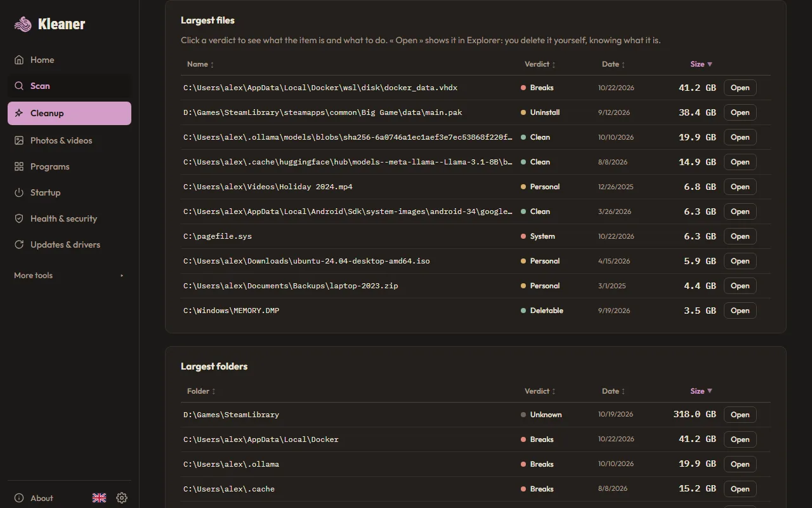
Task: View the Deletable verdict for MEMORY.DMP
Action: pos(542,311)
